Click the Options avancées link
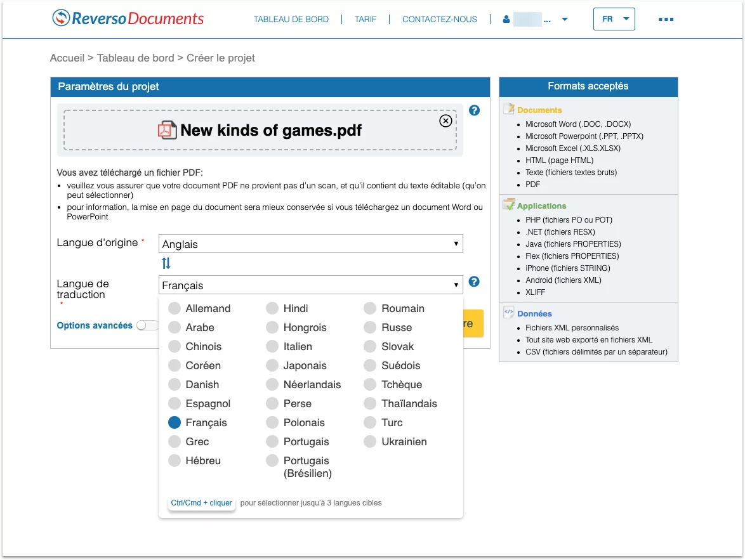Viewport: 745px width, 560px height. click(x=95, y=325)
